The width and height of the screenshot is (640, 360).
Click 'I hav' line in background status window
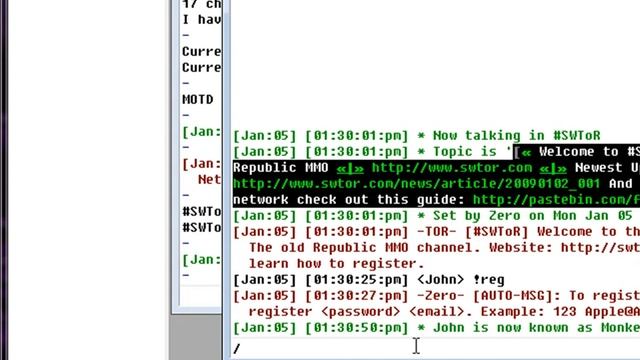pos(202,20)
